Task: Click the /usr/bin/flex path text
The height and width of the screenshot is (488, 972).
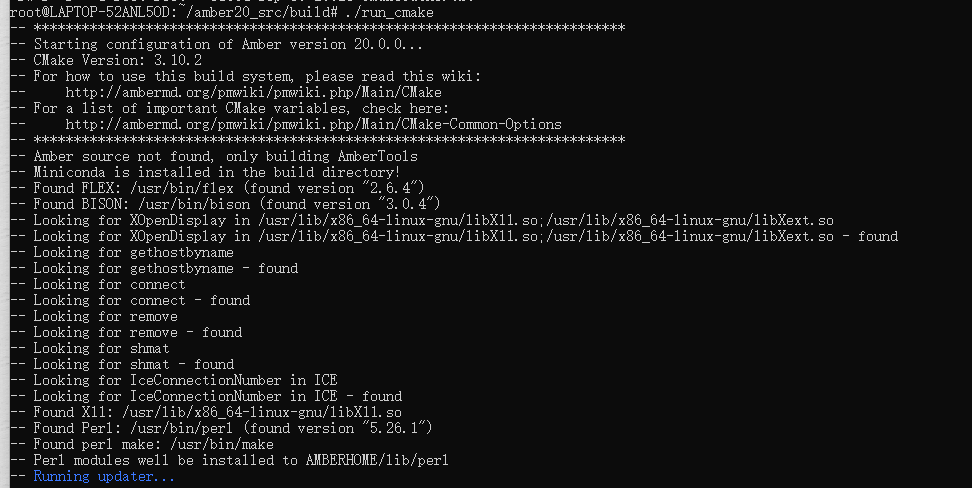Action: [164, 188]
